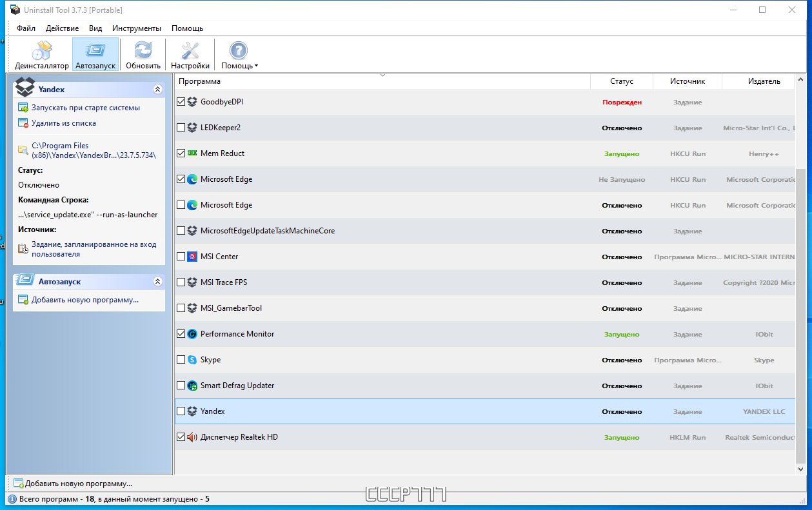Open the Yandex program folder path link
Screen dimensions: 812x510
pyautogui.click(x=94, y=150)
